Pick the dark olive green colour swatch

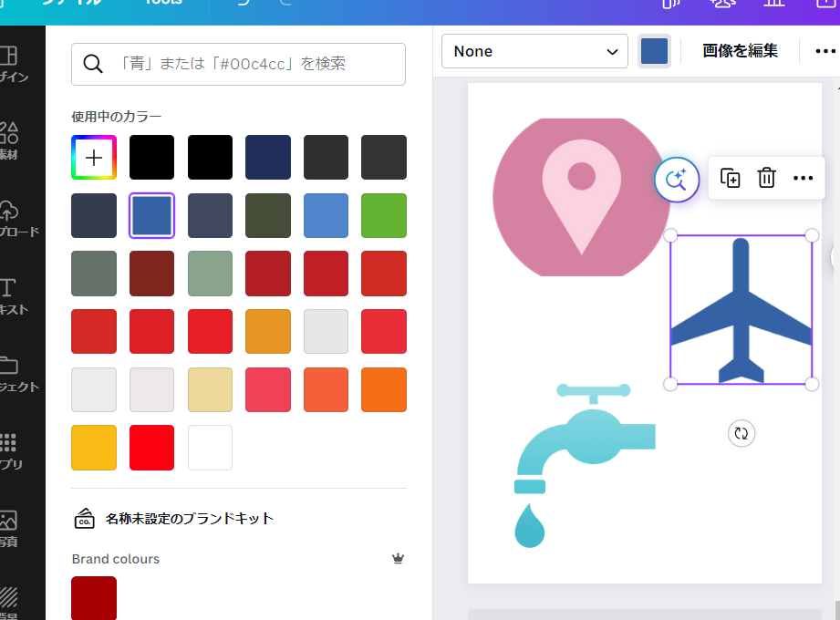coord(268,215)
